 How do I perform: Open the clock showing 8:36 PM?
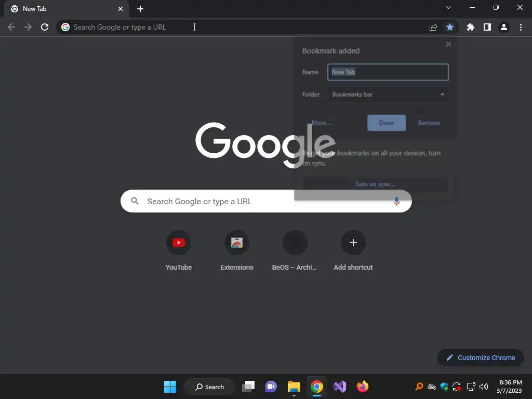[509, 387]
